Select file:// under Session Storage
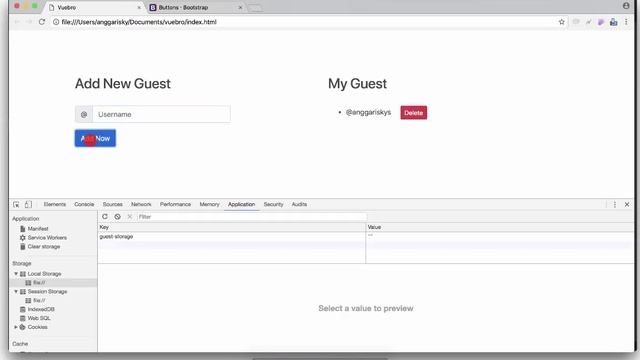The width and height of the screenshot is (640, 360). click(39, 301)
